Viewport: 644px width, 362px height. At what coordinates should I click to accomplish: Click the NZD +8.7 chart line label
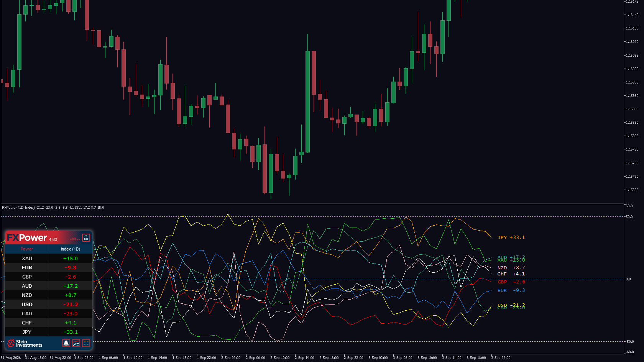(x=511, y=268)
